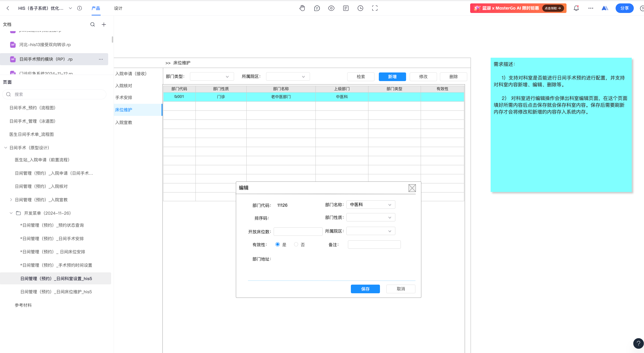Click the eye preview icon
The width and height of the screenshot is (644, 353).
pyautogui.click(x=331, y=8)
